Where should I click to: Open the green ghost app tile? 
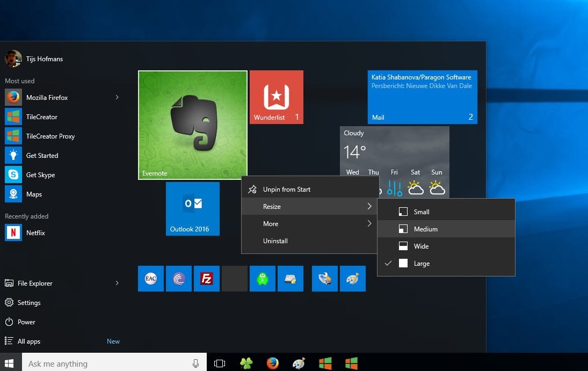263,279
